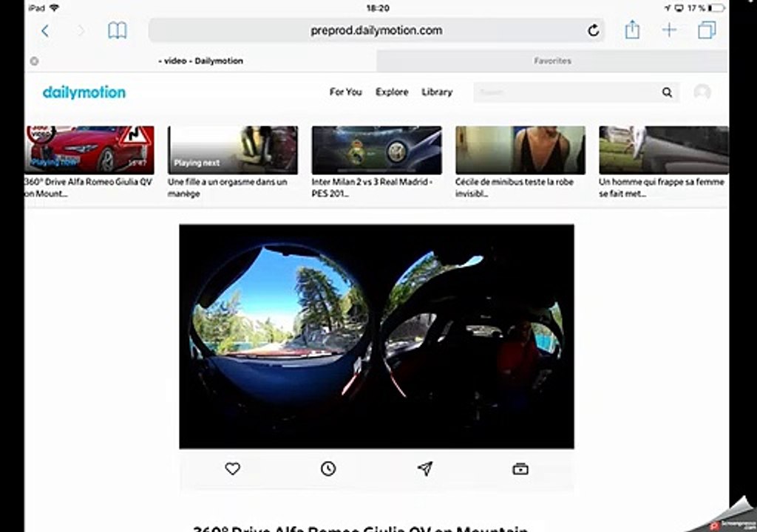Open the 'Un homme qui frappe' thumbnail

click(x=664, y=150)
